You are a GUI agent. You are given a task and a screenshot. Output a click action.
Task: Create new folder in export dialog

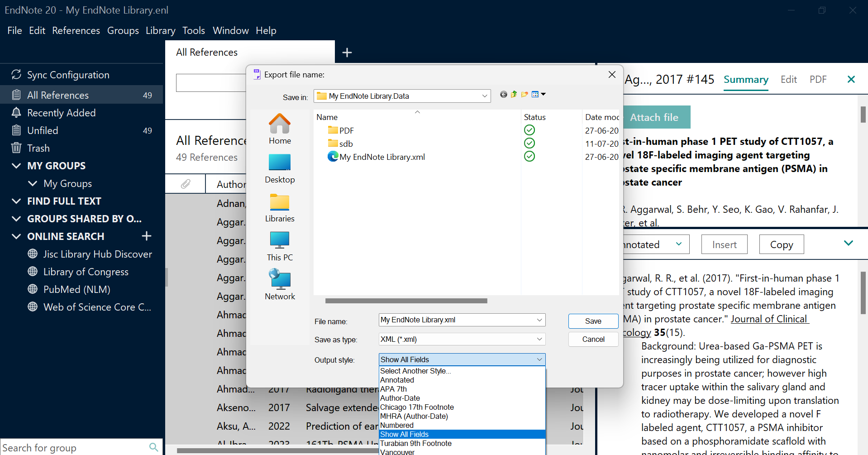525,94
